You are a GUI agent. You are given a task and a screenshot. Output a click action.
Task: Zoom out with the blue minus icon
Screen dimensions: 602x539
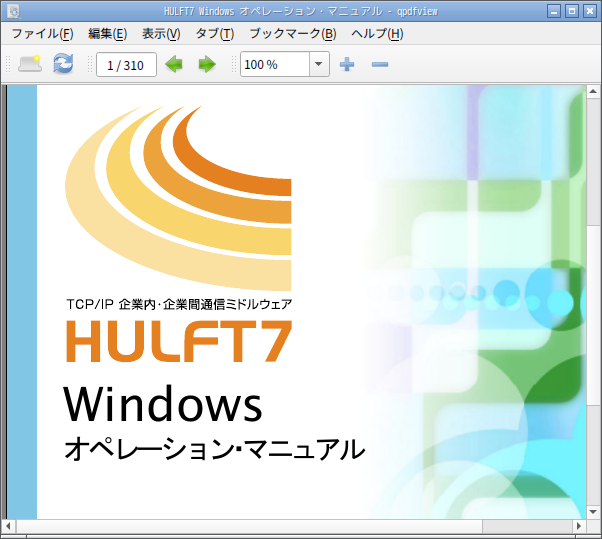(380, 64)
